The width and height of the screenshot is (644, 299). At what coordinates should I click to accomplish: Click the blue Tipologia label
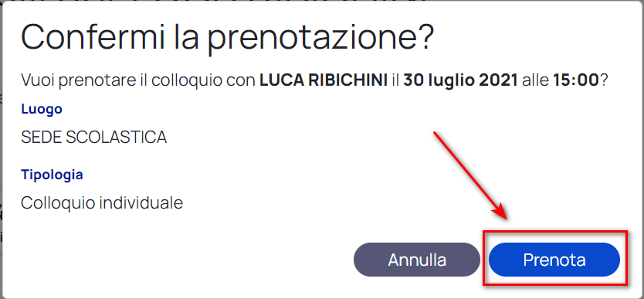pyautogui.click(x=52, y=175)
